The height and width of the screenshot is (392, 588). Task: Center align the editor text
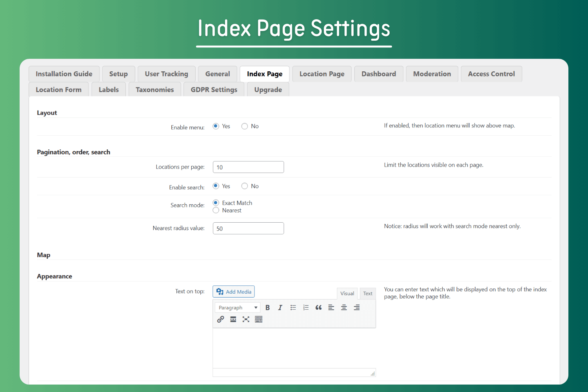(x=344, y=308)
